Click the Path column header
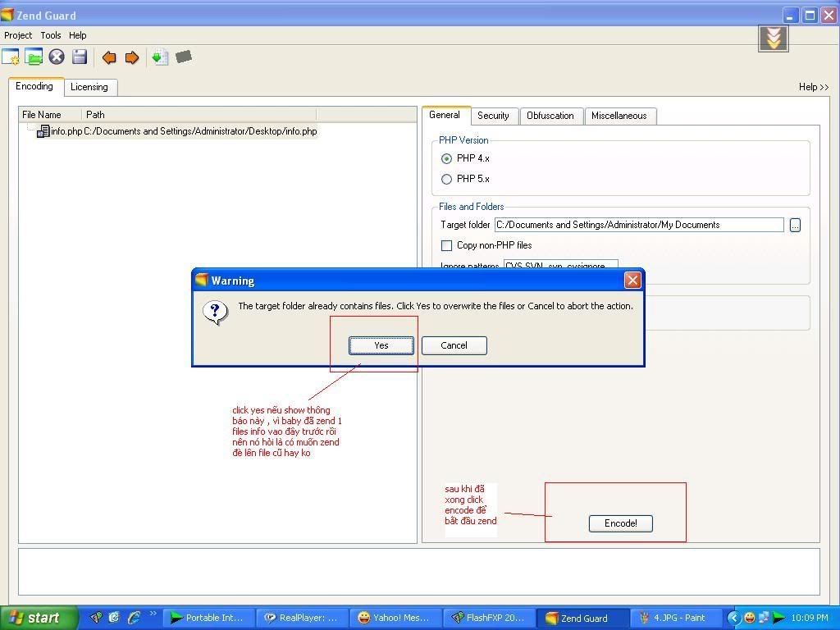 point(199,115)
